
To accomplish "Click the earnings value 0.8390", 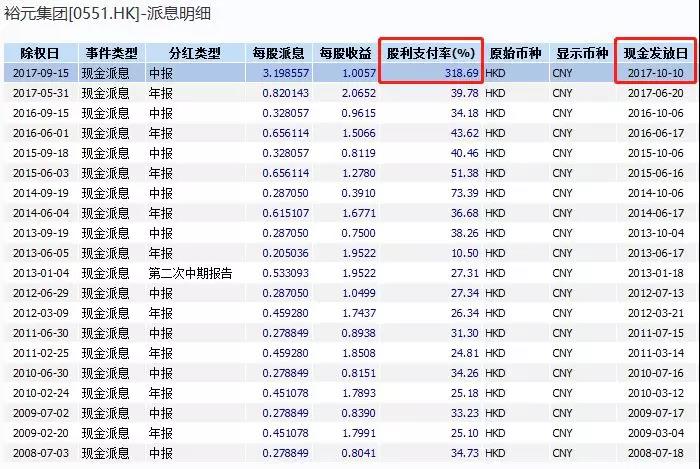I will (358, 413).
